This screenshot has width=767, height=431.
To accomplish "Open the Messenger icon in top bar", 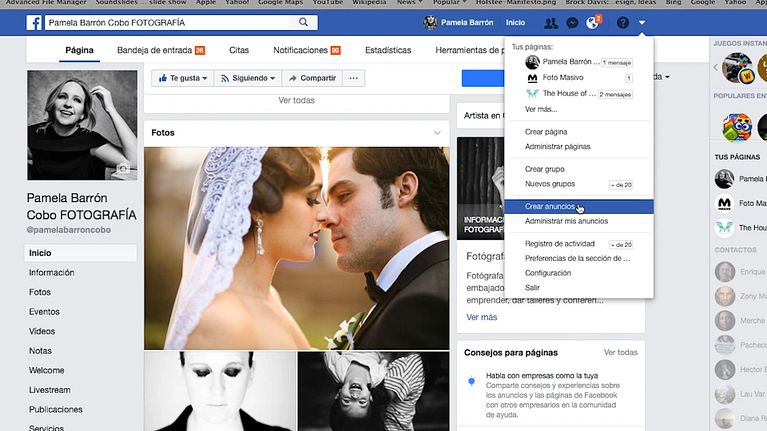I will pyautogui.click(x=571, y=22).
